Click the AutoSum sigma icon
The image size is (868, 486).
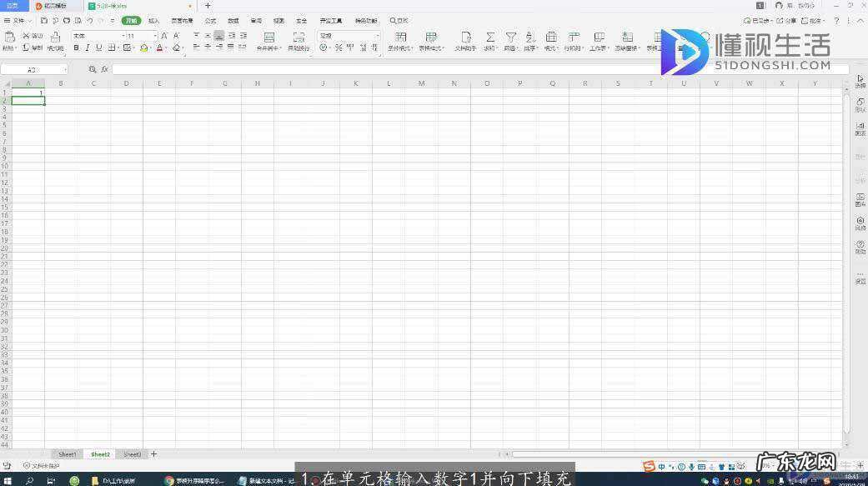(x=490, y=37)
